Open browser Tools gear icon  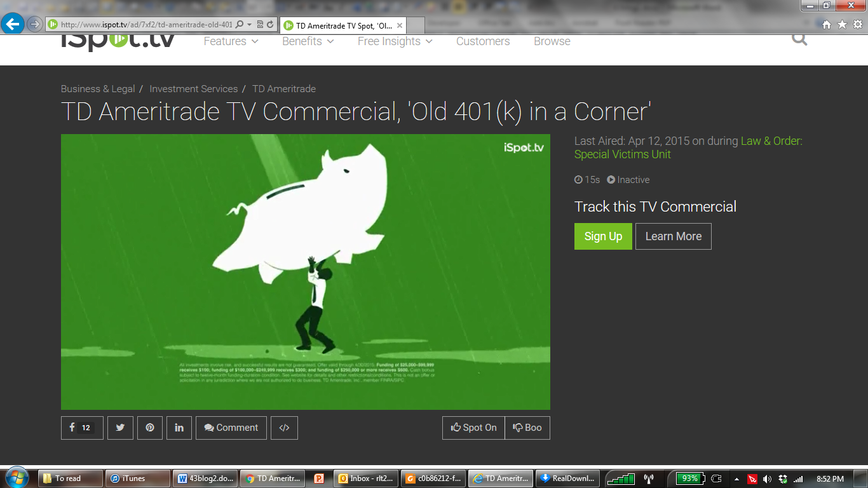858,25
